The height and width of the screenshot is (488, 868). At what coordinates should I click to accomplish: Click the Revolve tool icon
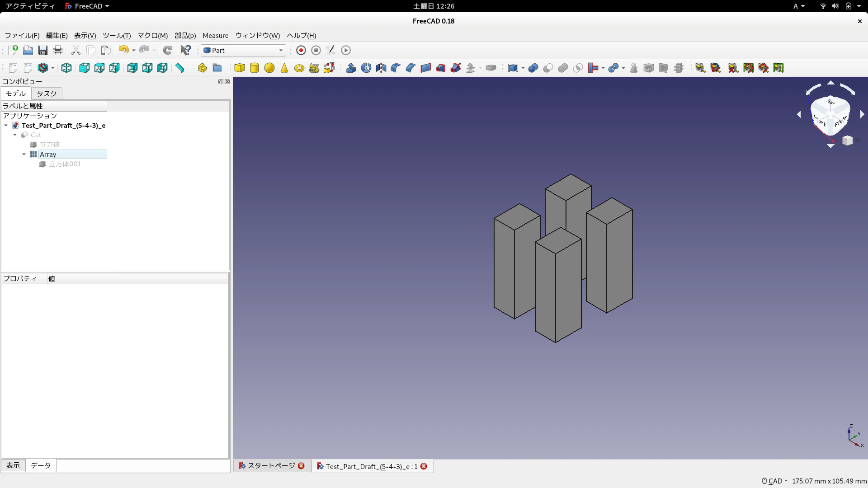pyautogui.click(x=366, y=68)
